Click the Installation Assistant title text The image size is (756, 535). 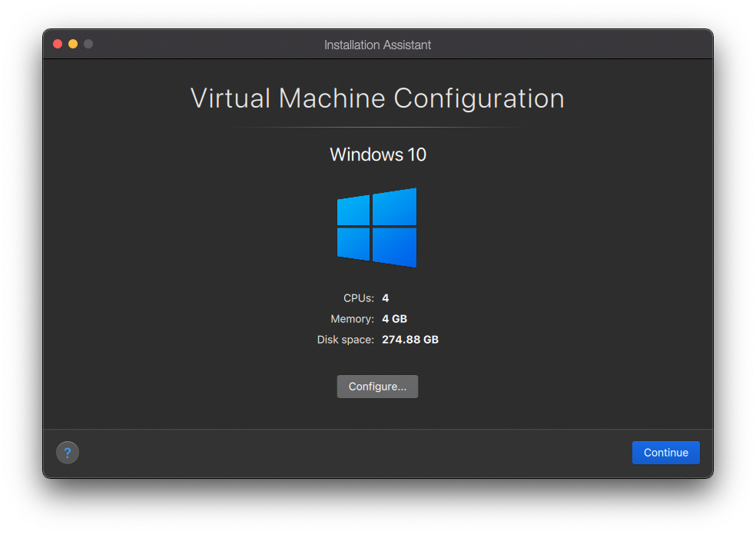tap(377, 45)
